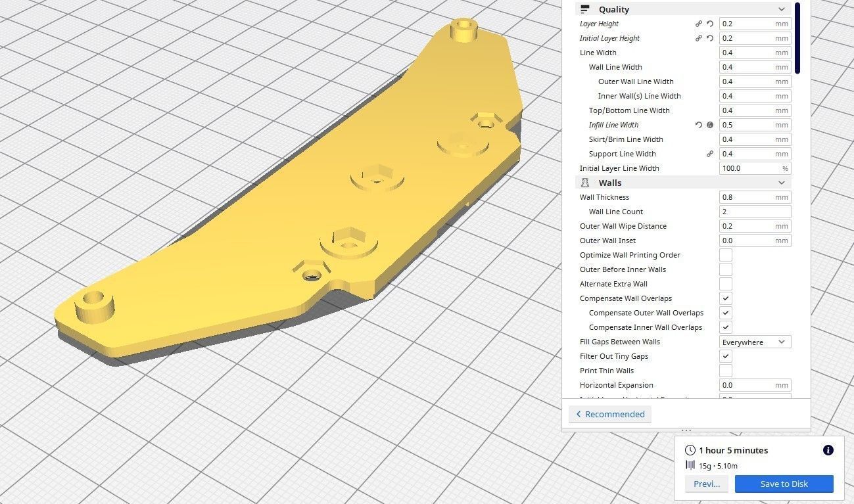Collapse the Walls section chevron

[x=782, y=183]
